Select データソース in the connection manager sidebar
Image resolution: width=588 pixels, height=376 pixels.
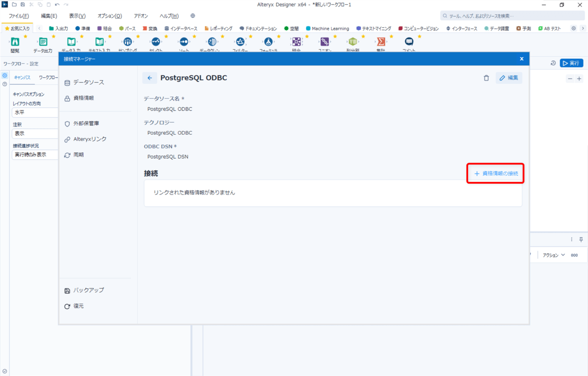coord(84,83)
